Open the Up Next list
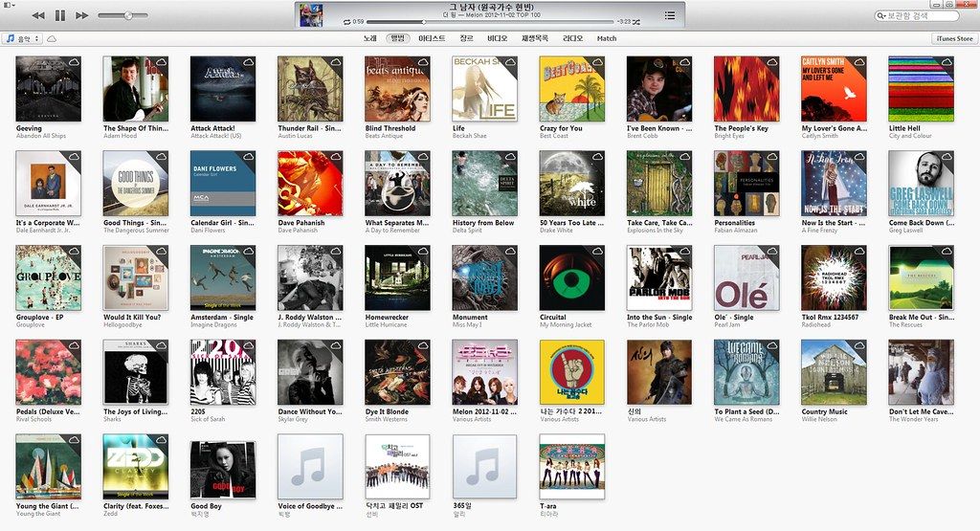This screenshot has width=980, height=531. click(x=669, y=15)
